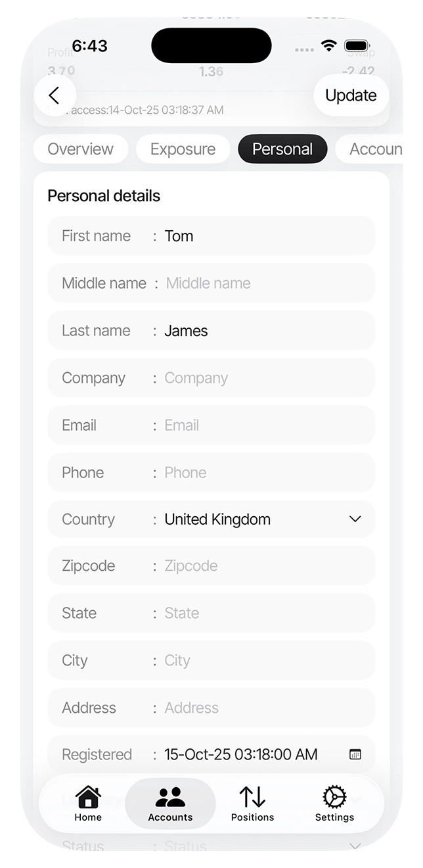Screen dimensions: 423x868
Task: Edit the First name field
Action: coord(263,236)
